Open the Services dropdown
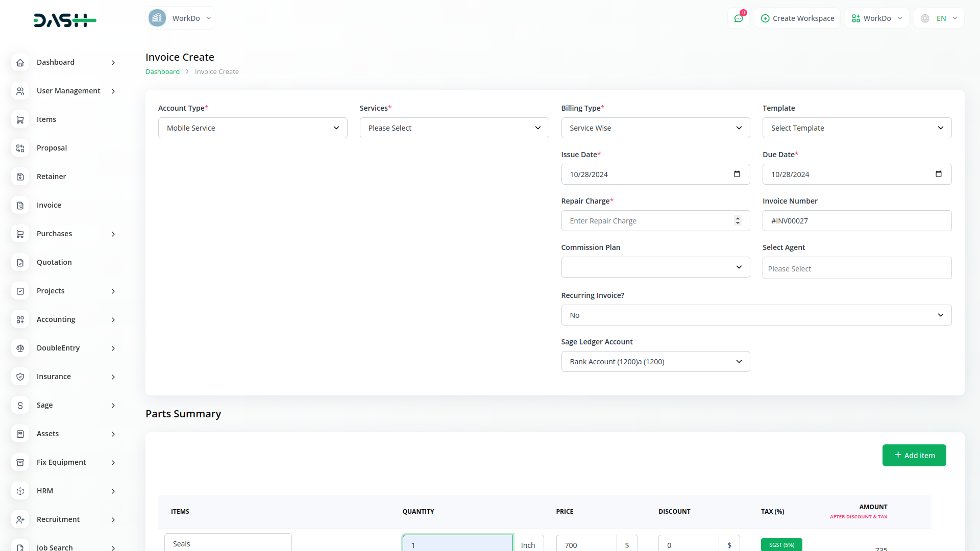Screen dimensions: 980x551 coord(454,128)
